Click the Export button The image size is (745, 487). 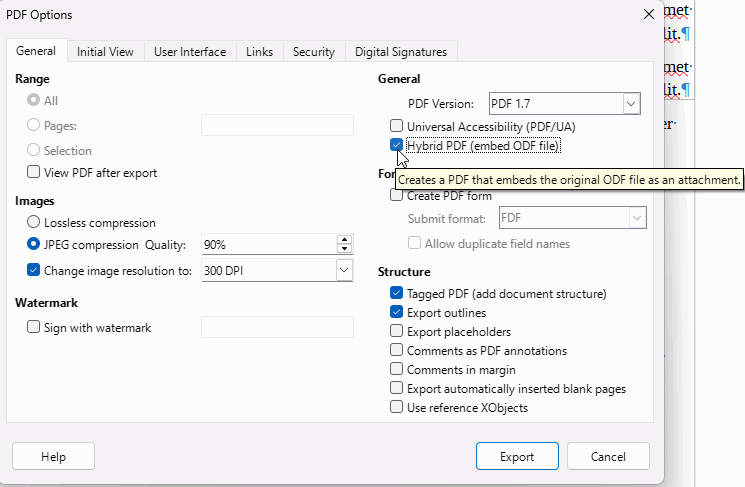517,456
